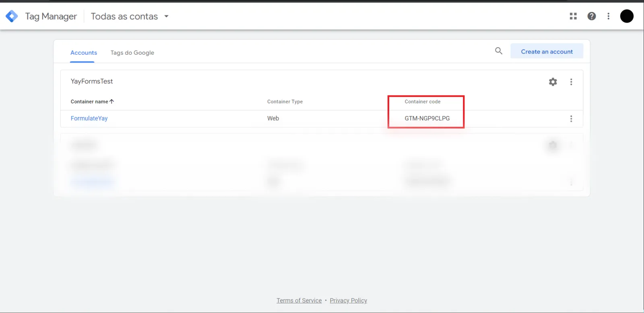644x313 pixels.
Task: Expand the Todas as contas dropdown
Action: tap(166, 16)
